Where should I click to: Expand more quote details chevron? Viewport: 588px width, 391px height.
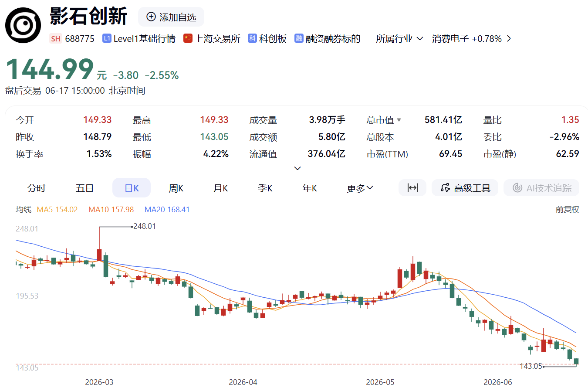(x=297, y=168)
